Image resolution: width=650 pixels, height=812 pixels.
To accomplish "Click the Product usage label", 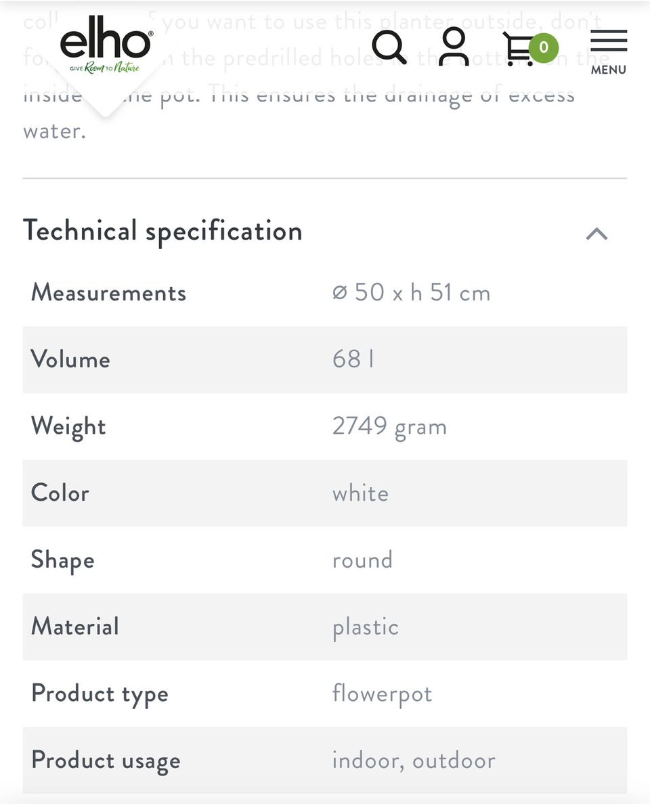I will pyautogui.click(x=106, y=761).
